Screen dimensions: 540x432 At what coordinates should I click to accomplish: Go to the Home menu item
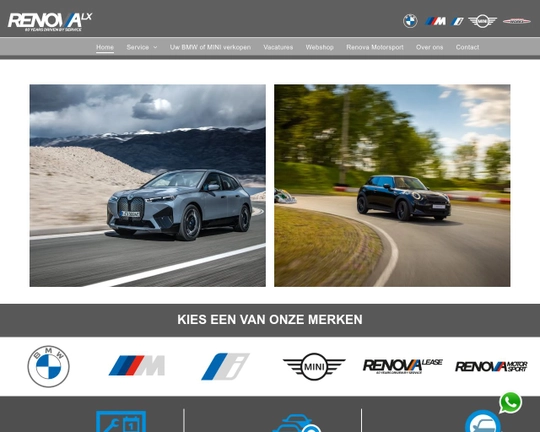click(x=105, y=47)
